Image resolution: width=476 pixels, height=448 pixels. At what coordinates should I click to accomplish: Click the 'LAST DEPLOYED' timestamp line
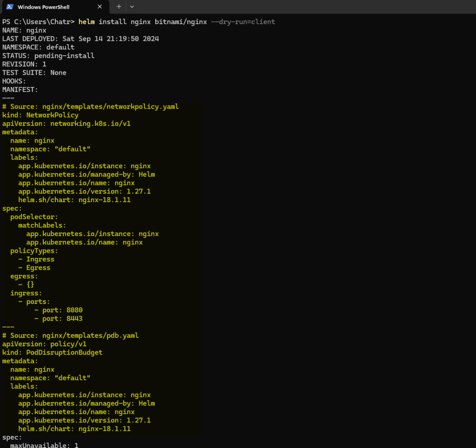(80, 39)
